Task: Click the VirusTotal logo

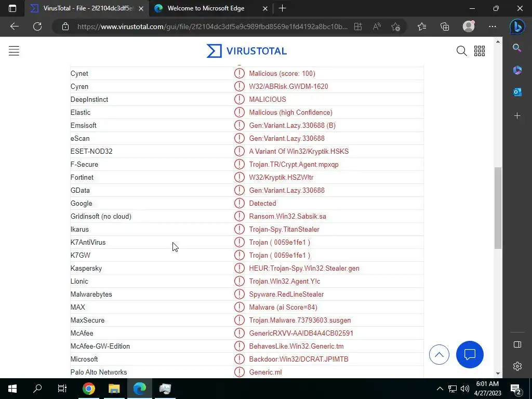Action: pyautogui.click(x=247, y=51)
